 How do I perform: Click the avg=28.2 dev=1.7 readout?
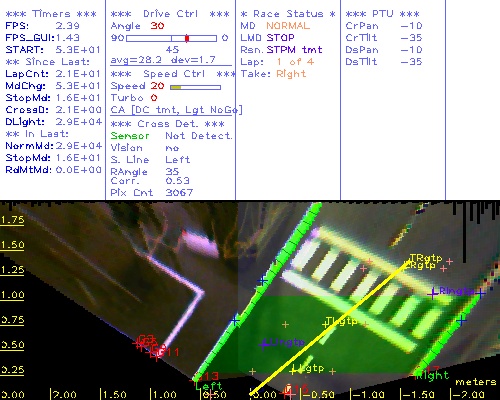[163, 60]
